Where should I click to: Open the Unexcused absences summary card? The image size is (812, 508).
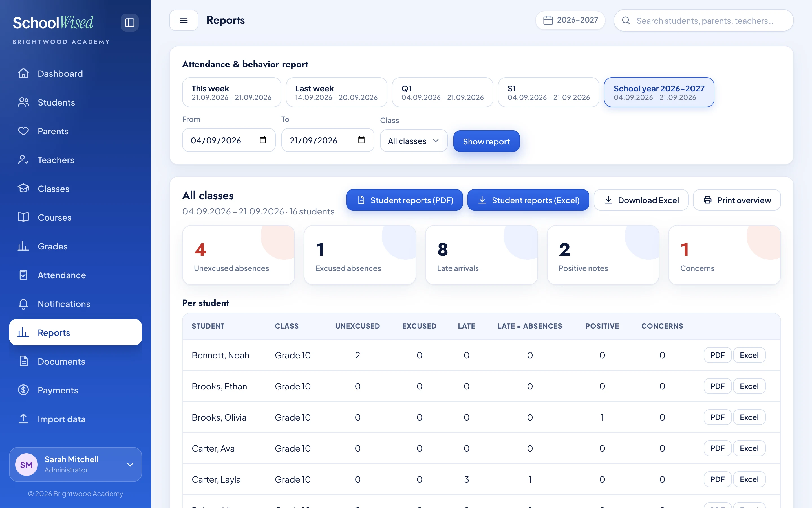coord(238,255)
